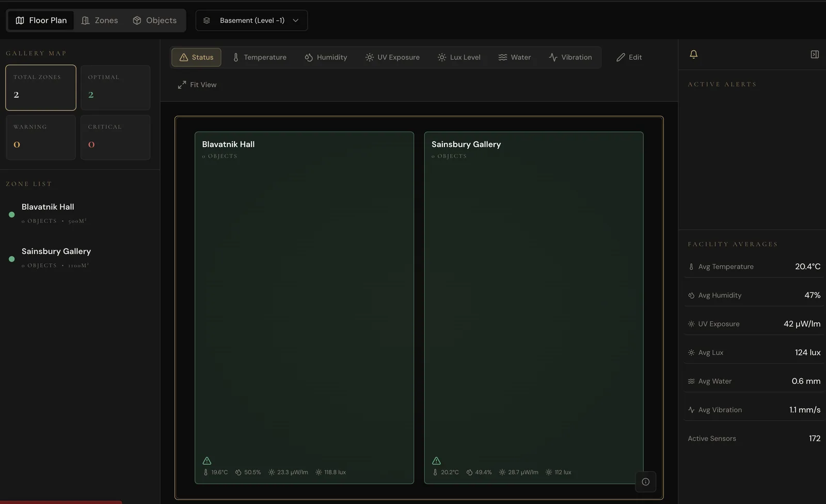
Task: Click the Sainsbury Gallery zone on the map
Action: tap(534, 307)
